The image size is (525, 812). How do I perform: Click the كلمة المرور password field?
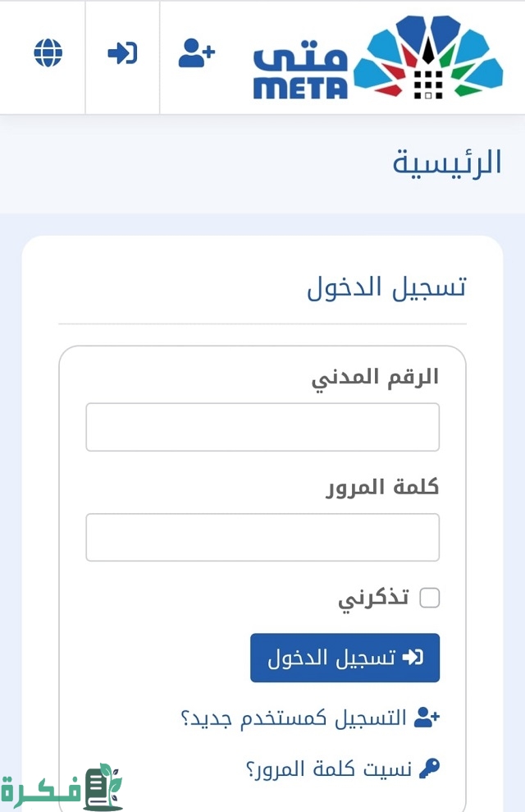point(262,536)
